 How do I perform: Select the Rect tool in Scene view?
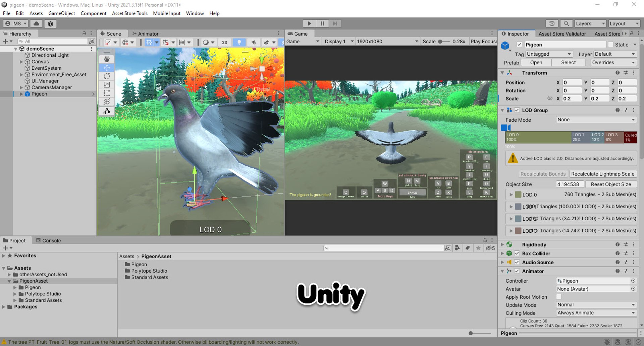click(107, 93)
